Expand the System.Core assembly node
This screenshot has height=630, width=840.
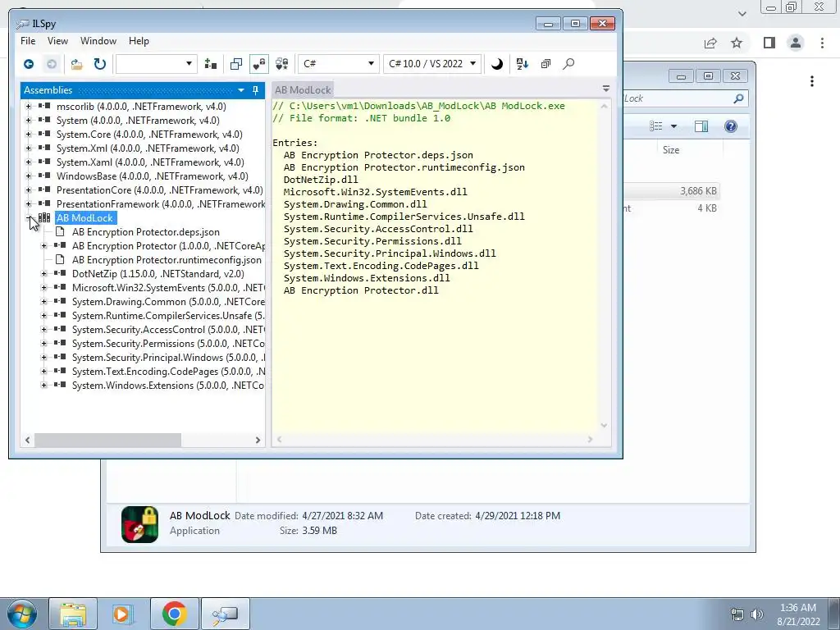pos(29,134)
